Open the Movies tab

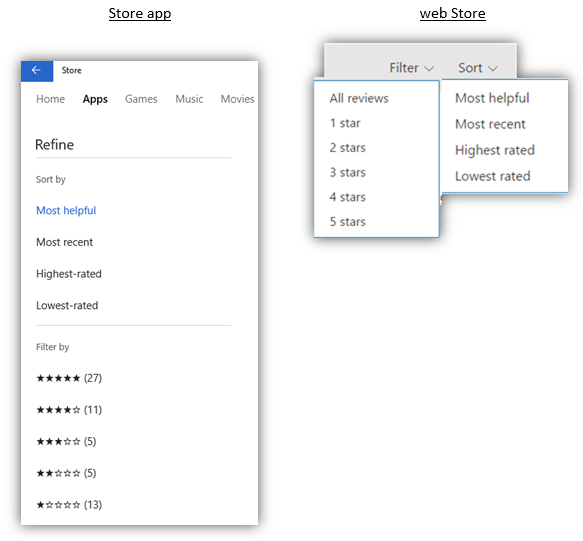(238, 99)
